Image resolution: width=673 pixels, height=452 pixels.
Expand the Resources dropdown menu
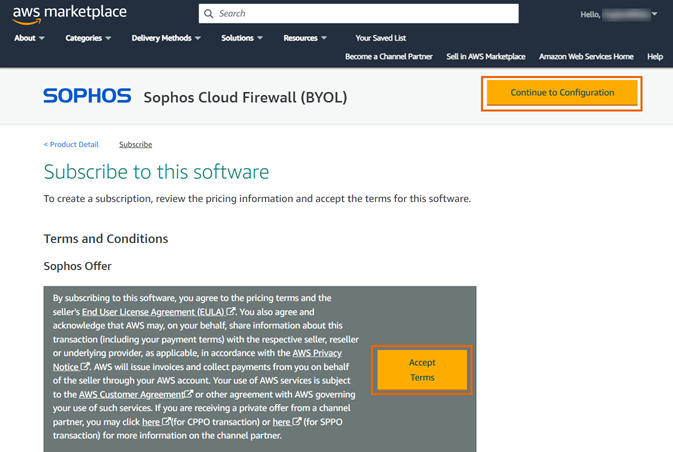coord(305,38)
